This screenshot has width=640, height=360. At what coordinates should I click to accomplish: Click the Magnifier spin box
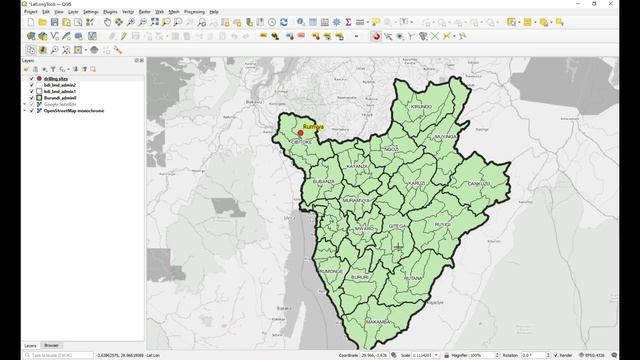(484, 356)
